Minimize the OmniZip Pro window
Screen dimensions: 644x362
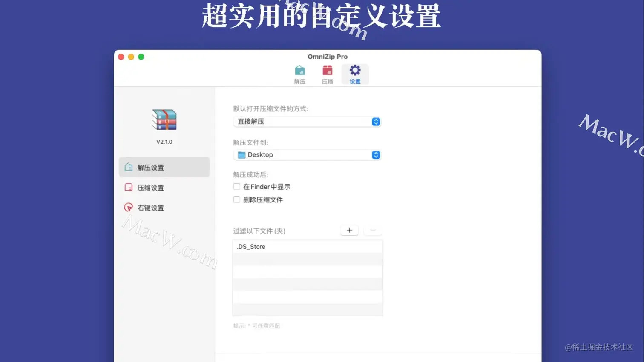(x=131, y=57)
